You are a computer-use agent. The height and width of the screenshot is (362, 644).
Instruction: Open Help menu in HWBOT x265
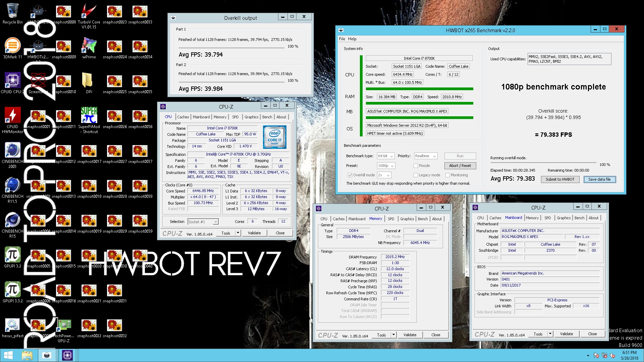[352, 39]
